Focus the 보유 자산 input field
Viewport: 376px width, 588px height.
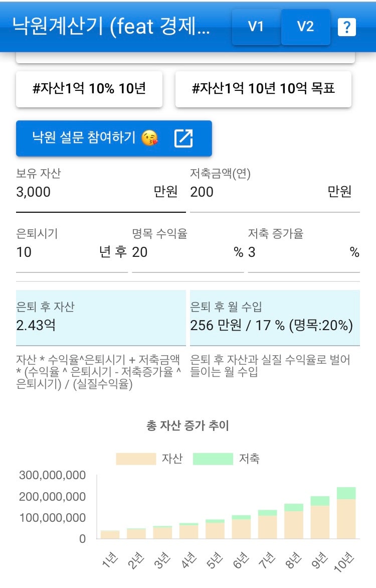(x=80, y=192)
